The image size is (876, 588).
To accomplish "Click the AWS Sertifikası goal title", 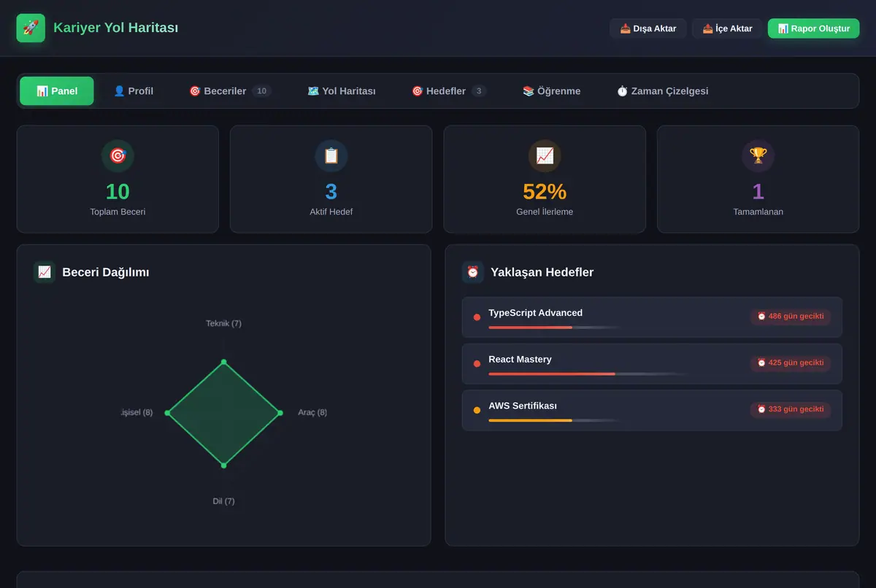I will [523, 406].
